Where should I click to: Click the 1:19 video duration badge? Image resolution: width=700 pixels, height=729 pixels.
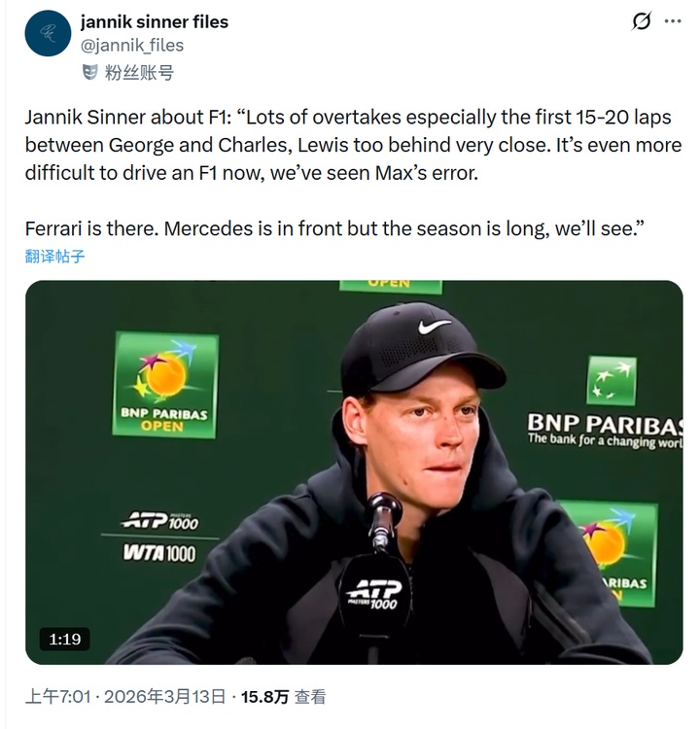[x=65, y=639]
